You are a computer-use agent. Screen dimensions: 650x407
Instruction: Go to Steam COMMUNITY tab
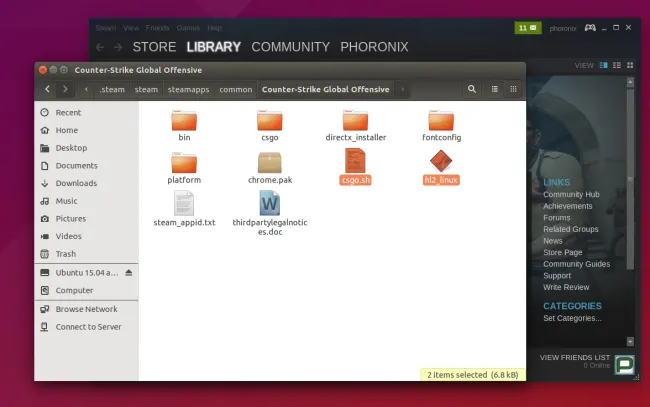291,47
